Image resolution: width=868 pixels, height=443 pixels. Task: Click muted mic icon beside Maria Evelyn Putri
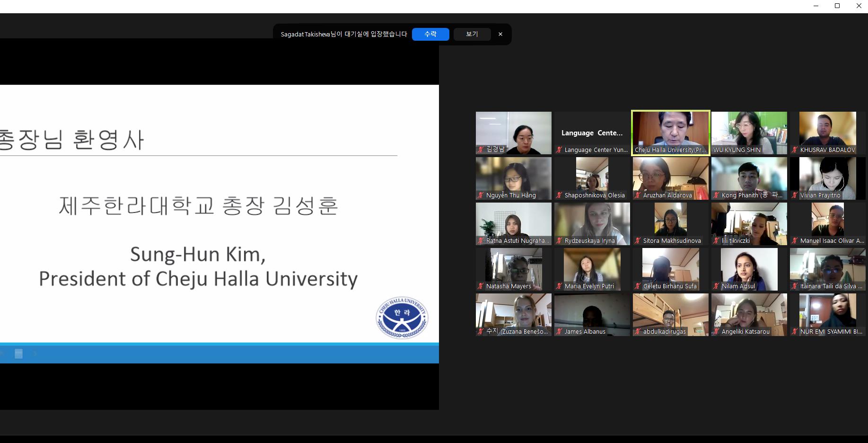(559, 286)
